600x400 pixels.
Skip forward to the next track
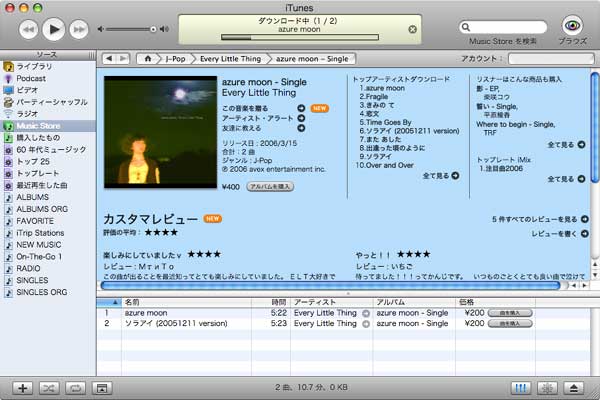click(79, 29)
